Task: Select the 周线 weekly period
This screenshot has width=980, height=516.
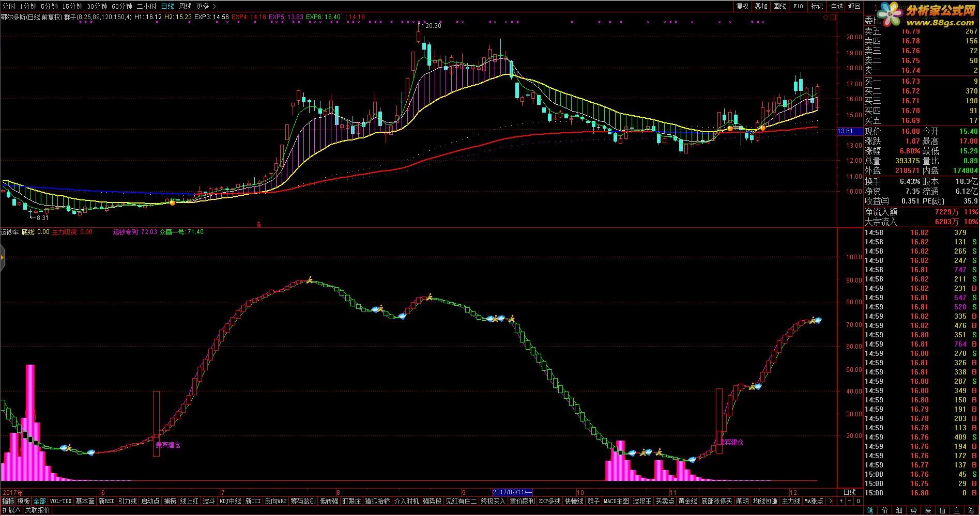Action: click(x=185, y=6)
